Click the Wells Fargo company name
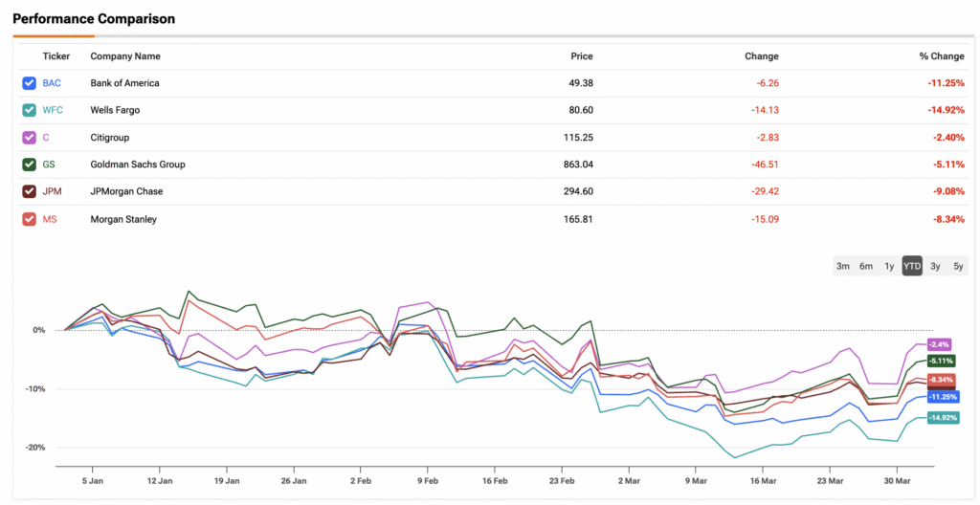Viewport: 980px width, 505px height. (x=115, y=110)
